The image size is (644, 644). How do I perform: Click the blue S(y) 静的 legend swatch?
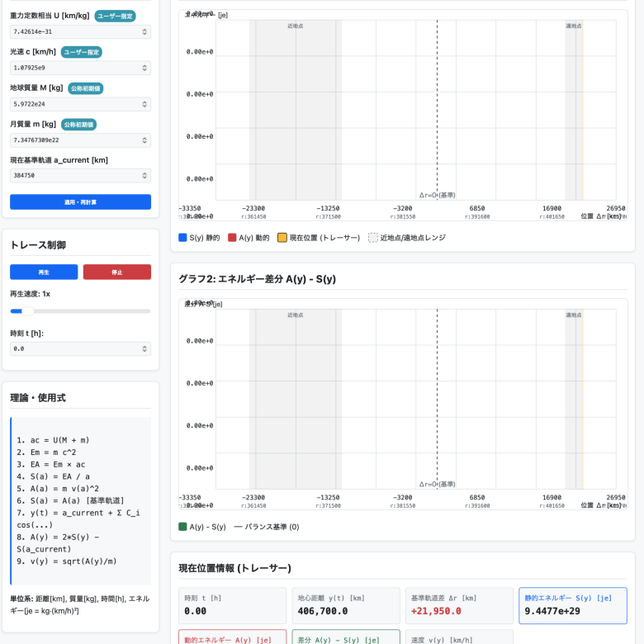tap(183, 238)
